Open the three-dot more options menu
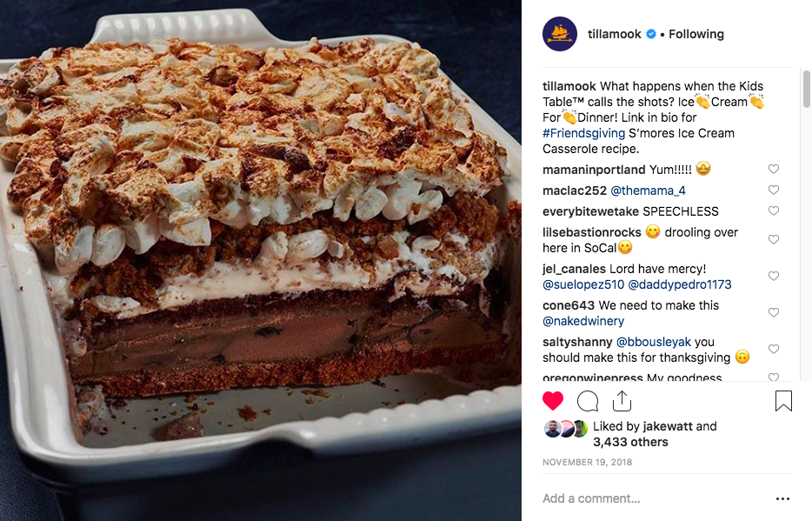812x521 pixels. point(783,498)
